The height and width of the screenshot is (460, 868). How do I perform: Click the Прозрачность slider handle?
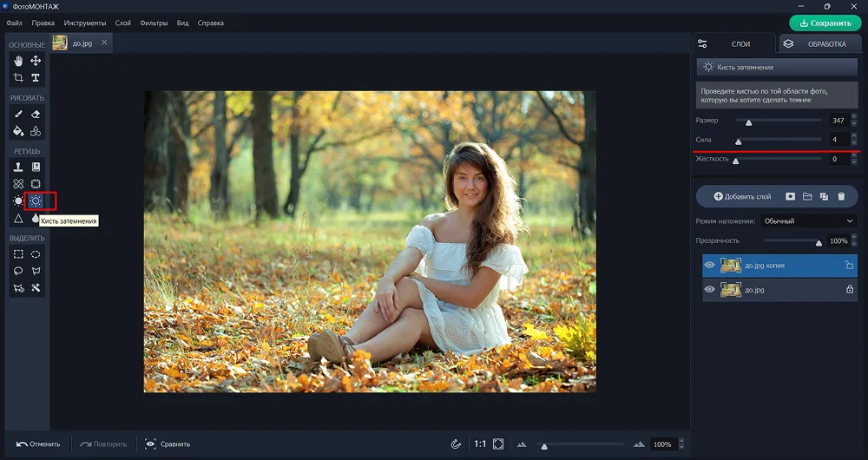819,242
